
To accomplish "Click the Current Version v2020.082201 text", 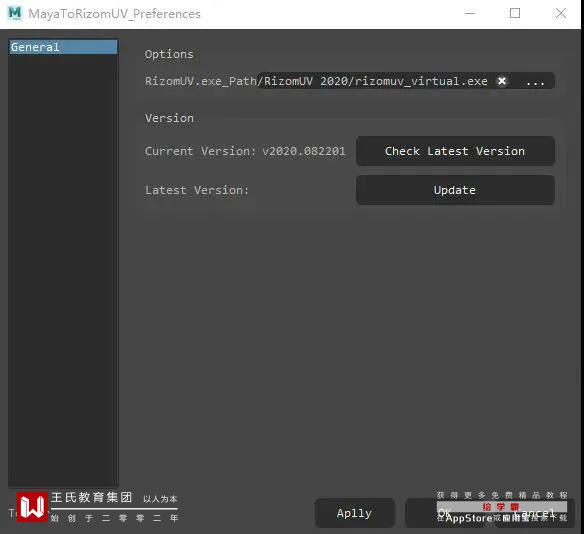I will point(245,151).
